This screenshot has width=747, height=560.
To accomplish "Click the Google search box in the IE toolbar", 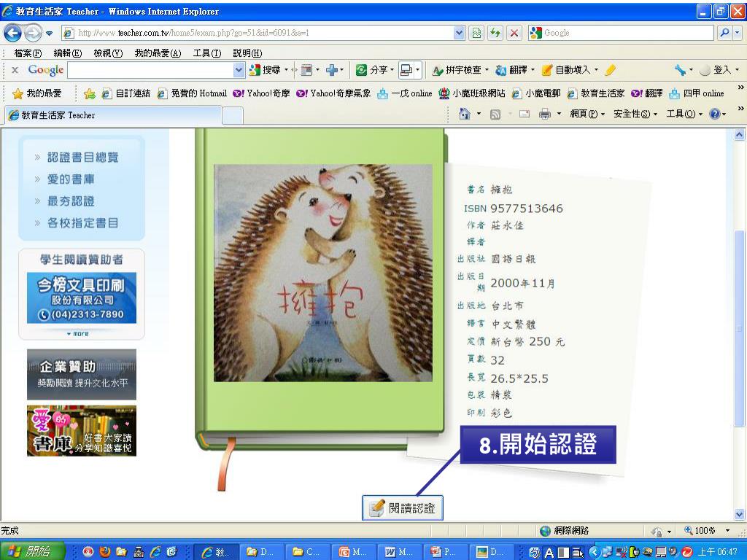I will tap(627, 33).
